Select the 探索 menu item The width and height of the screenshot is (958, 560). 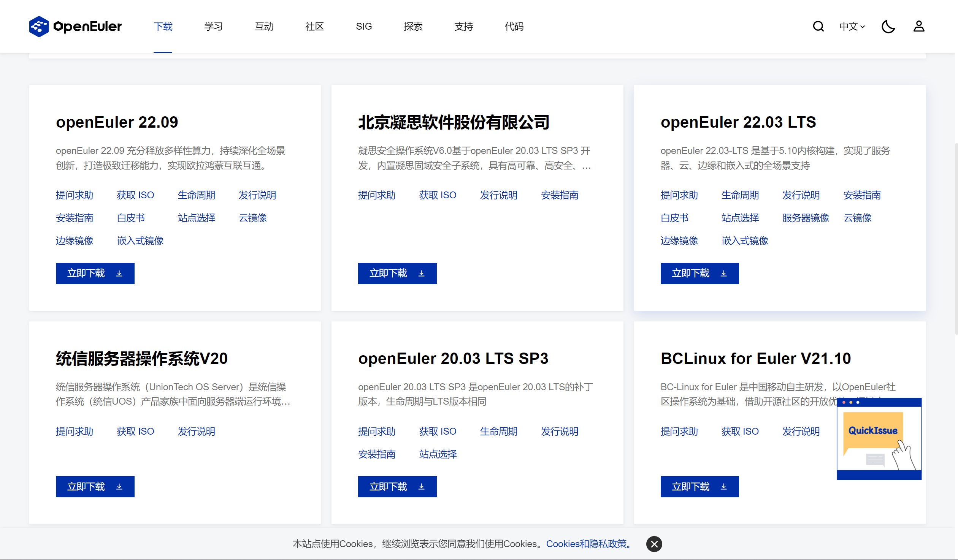point(413,26)
